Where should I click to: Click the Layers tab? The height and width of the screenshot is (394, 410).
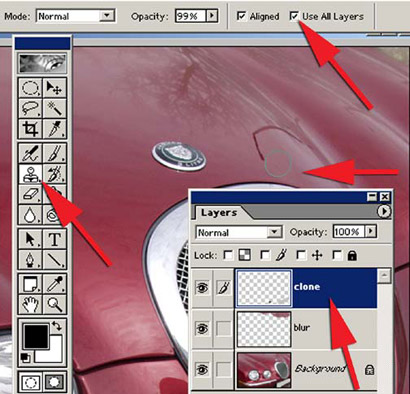coord(219,212)
